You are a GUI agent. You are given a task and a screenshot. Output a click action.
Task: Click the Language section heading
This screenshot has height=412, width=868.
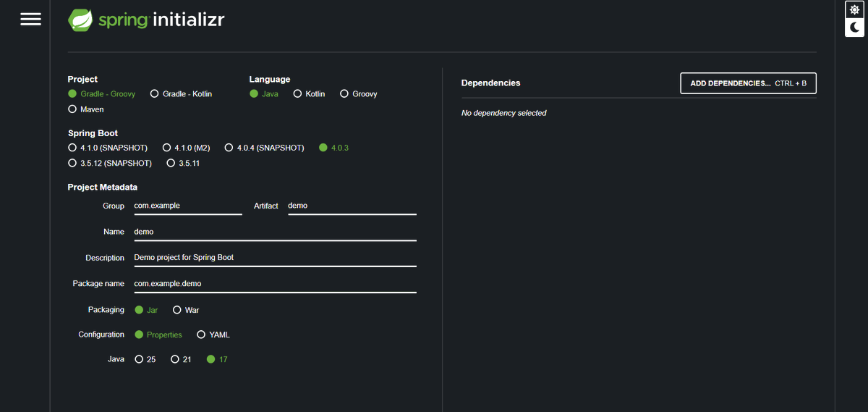pos(270,79)
